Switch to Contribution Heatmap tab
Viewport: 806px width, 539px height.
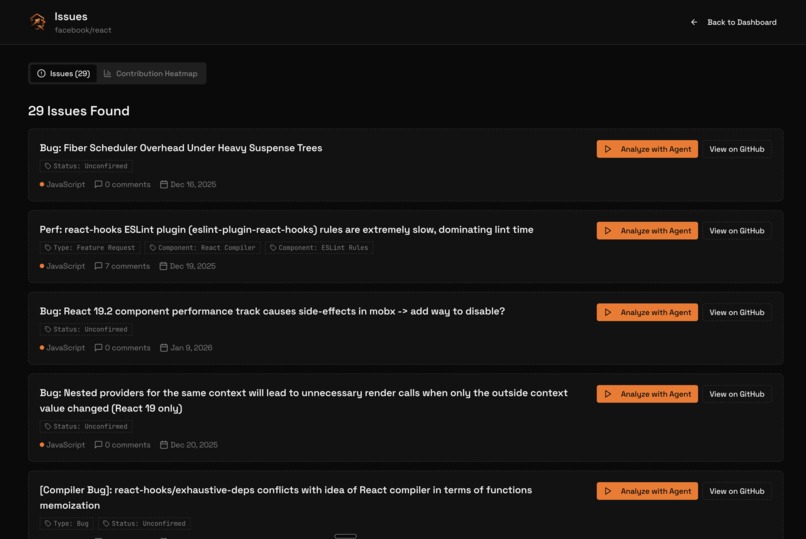[x=151, y=73]
